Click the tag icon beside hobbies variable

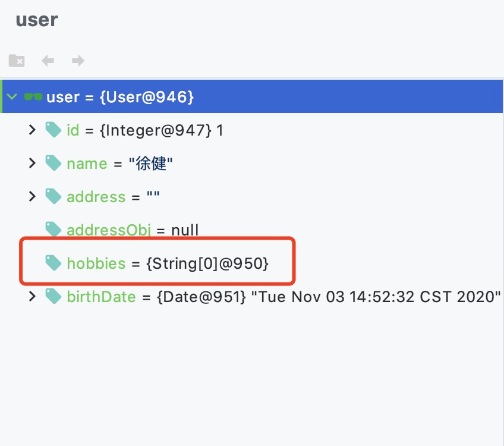pos(53,263)
